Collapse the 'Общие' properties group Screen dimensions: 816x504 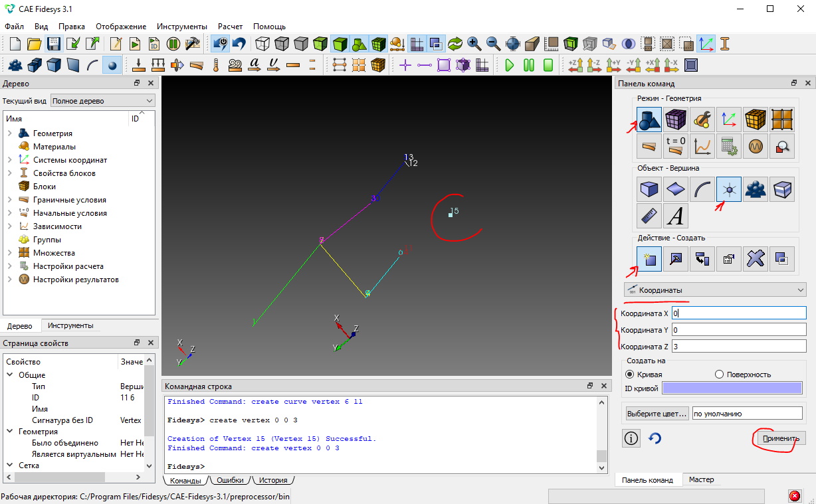10,375
